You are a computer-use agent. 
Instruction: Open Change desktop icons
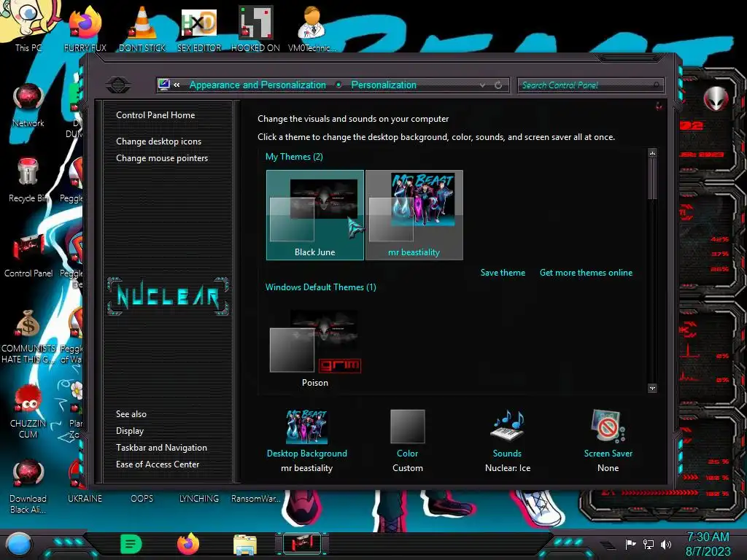click(158, 141)
